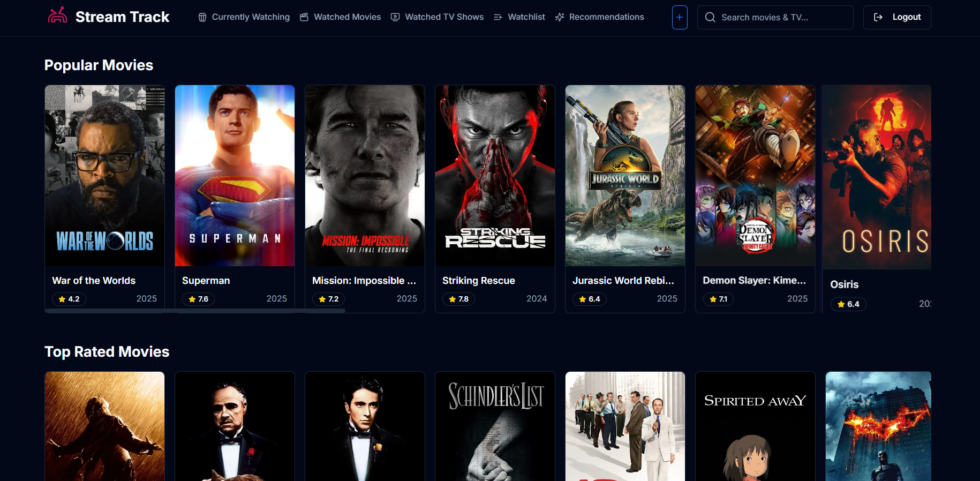Image resolution: width=980 pixels, height=481 pixels.
Task: Open Jurassic World Rebirth poster
Action: pyautogui.click(x=625, y=176)
